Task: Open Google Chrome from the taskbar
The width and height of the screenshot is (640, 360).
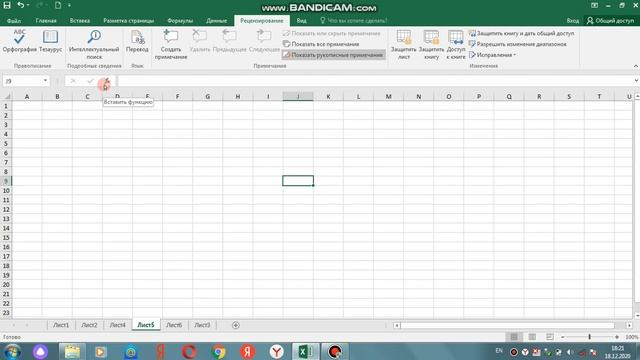Action: 218,351
